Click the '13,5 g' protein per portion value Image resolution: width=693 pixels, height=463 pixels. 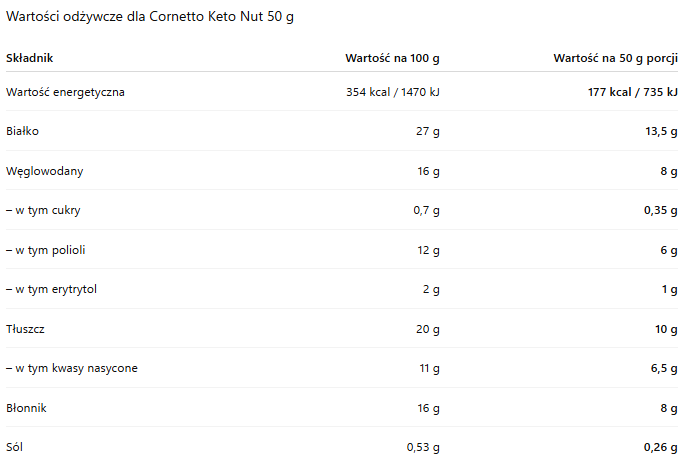pyautogui.click(x=661, y=131)
